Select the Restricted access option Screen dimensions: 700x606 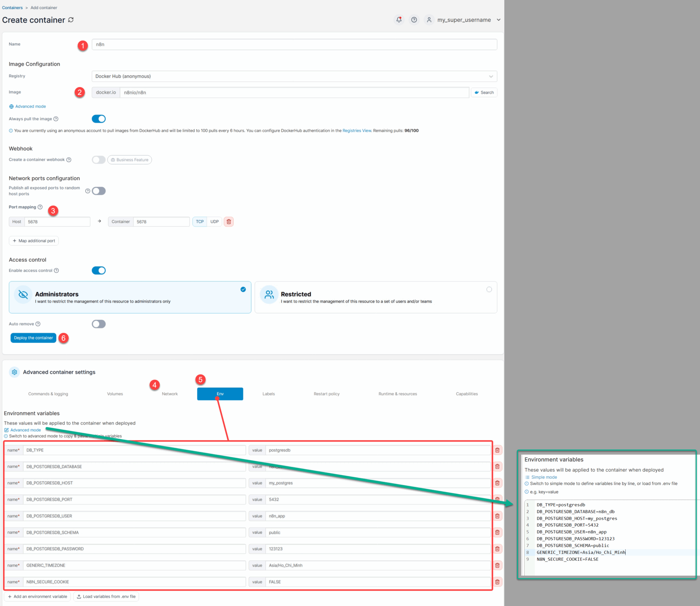(376, 297)
